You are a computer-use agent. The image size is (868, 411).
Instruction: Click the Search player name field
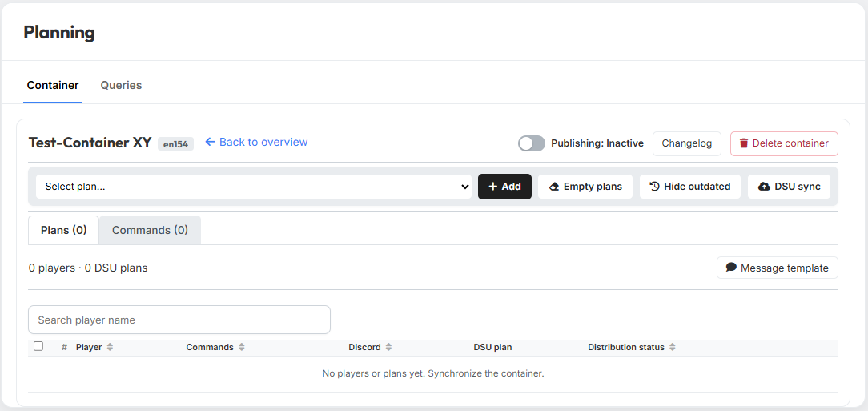click(x=179, y=320)
